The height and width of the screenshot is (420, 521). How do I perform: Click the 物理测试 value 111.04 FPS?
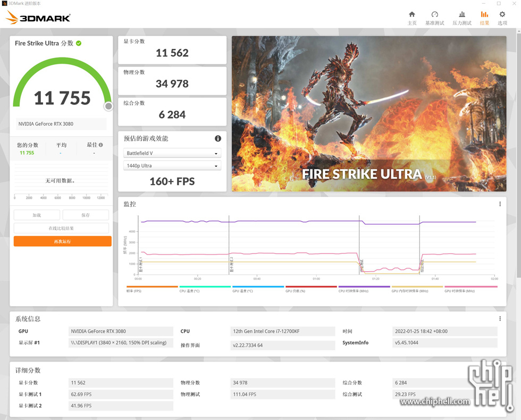point(282,394)
